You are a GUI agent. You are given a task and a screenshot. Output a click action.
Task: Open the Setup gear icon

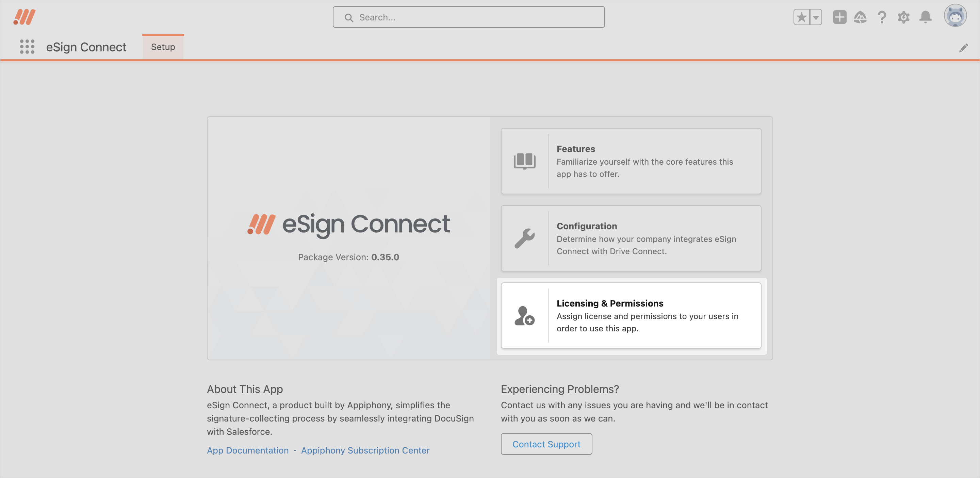coord(903,17)
